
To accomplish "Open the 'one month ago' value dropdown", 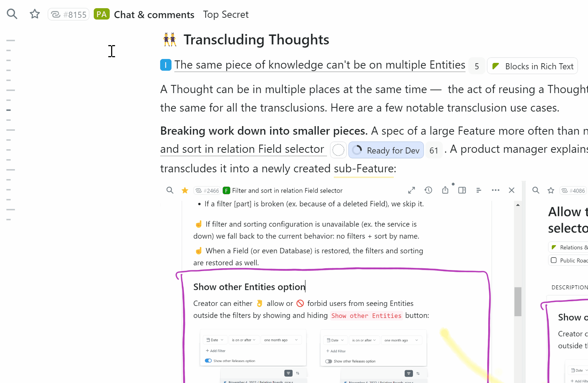I will point(281,340).
